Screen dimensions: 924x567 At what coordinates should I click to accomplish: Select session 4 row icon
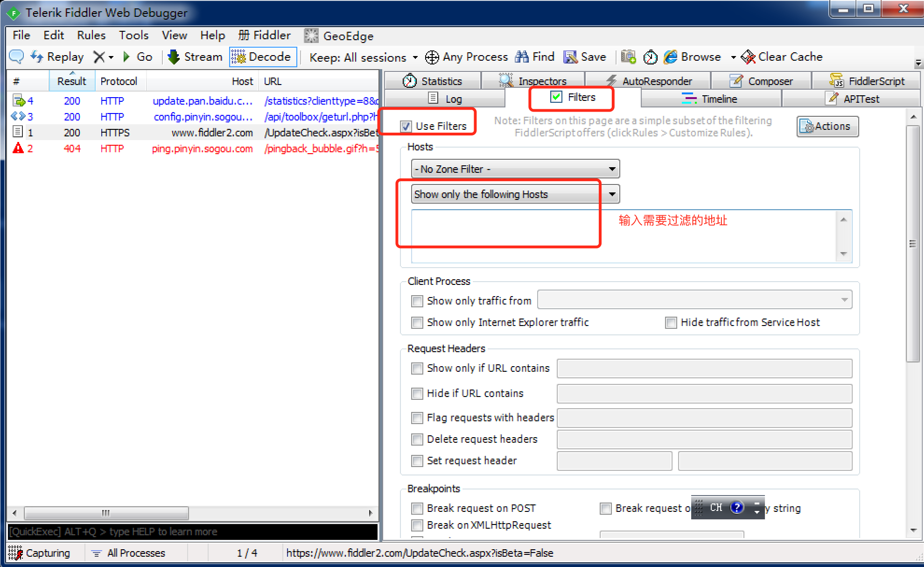pyautogui.click(x=18, y=100)
